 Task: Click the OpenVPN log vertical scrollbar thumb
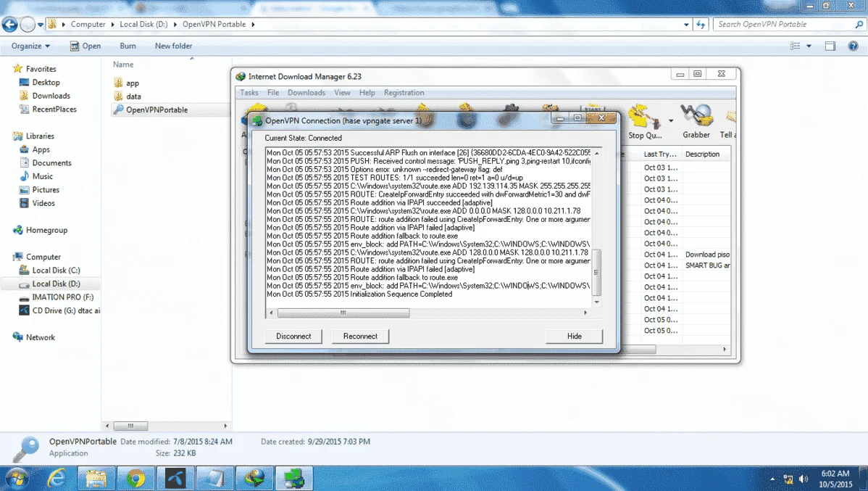(596, 272)
